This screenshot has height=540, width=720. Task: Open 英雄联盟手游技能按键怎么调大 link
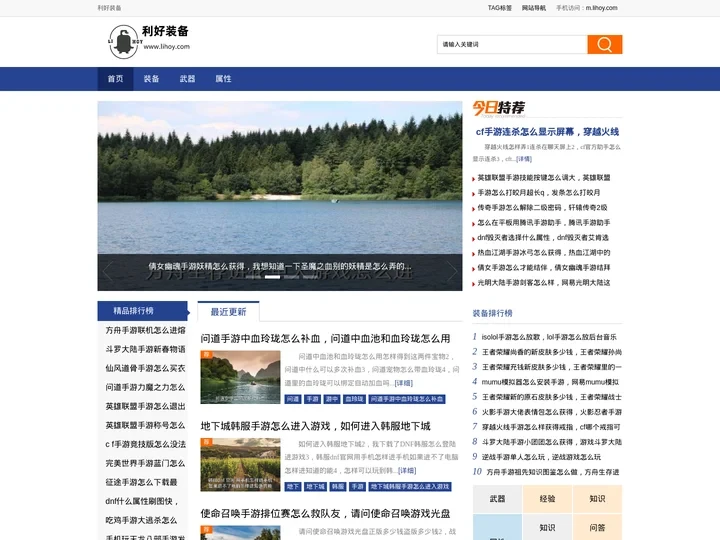[544, 178]
